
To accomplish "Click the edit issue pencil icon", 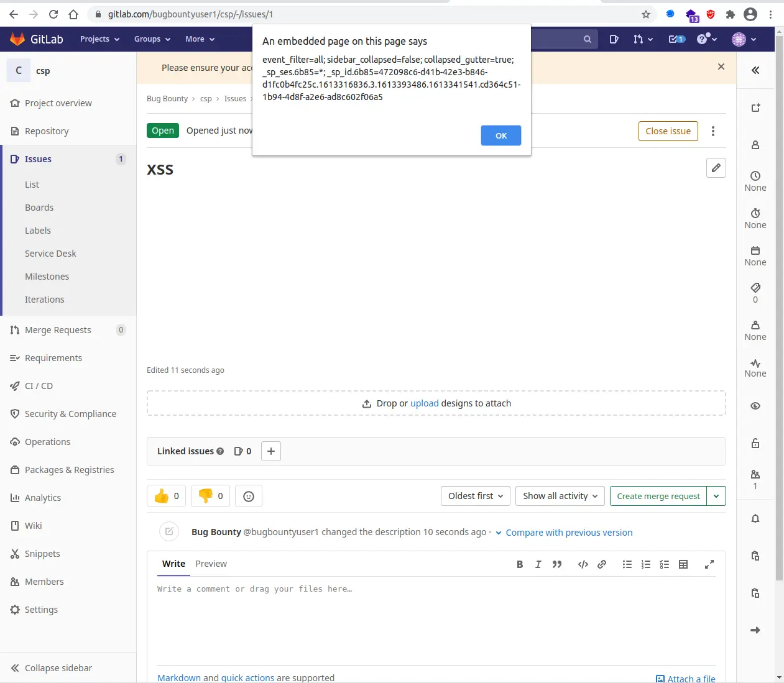I will click(x=716, y=168).
